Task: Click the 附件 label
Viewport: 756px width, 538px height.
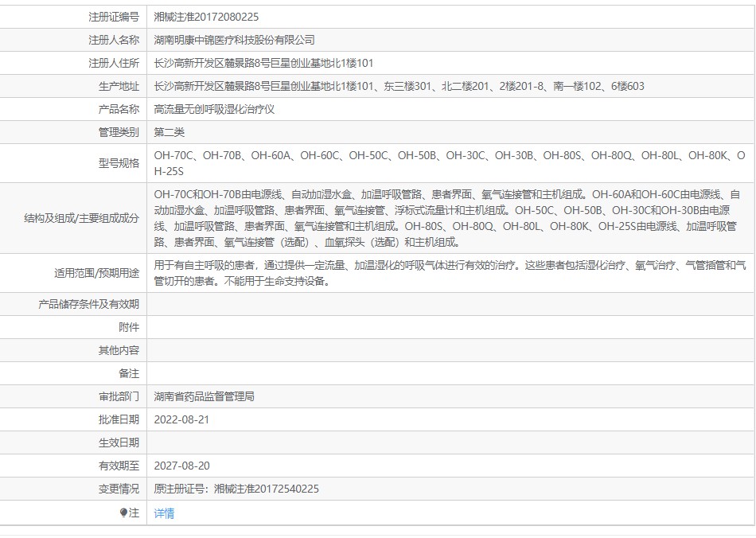Action: (x=129, y=327)
